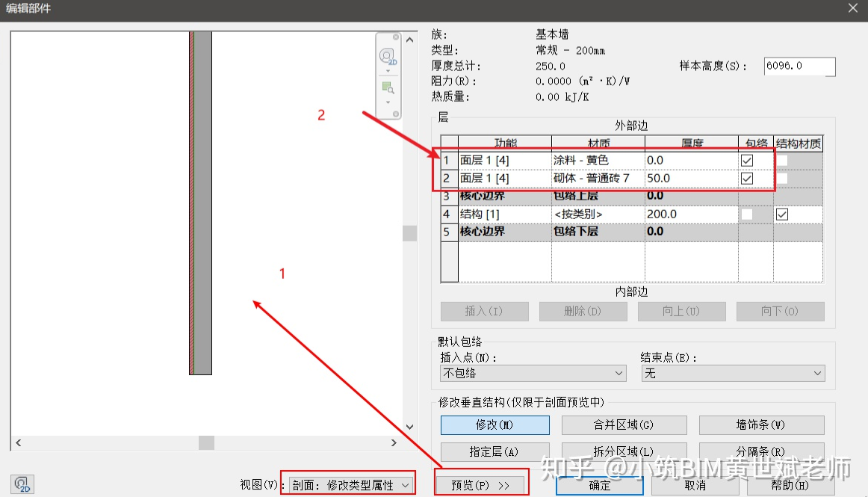
Task: Close the navigation bar in preview
Action: [x=396, y=37]
